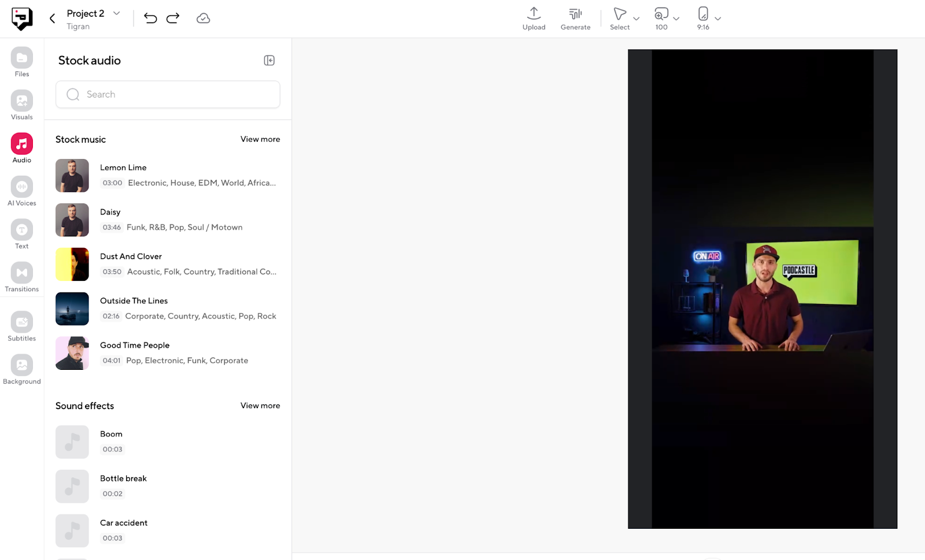Select the Boom sound effect name
925x560 pixels.
coord(111,434)
